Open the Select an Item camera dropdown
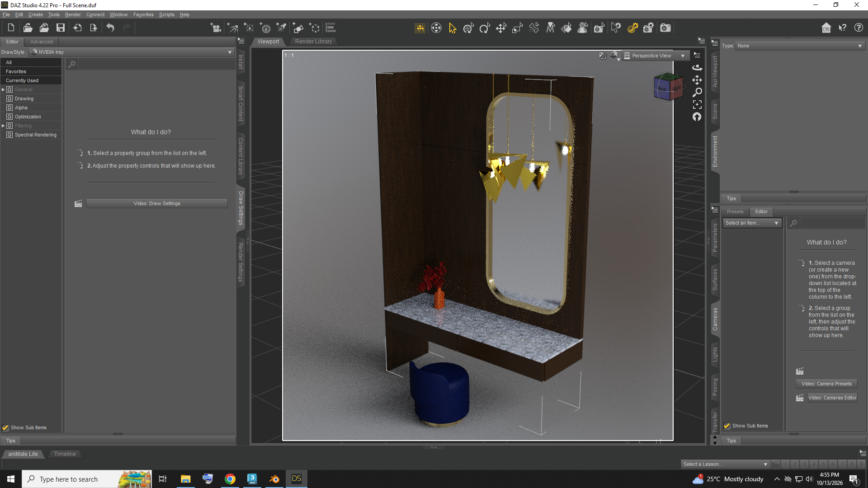 click(752, 223)
